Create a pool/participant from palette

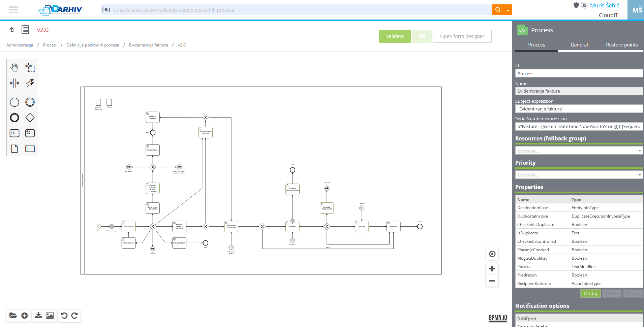click(30, 149)
